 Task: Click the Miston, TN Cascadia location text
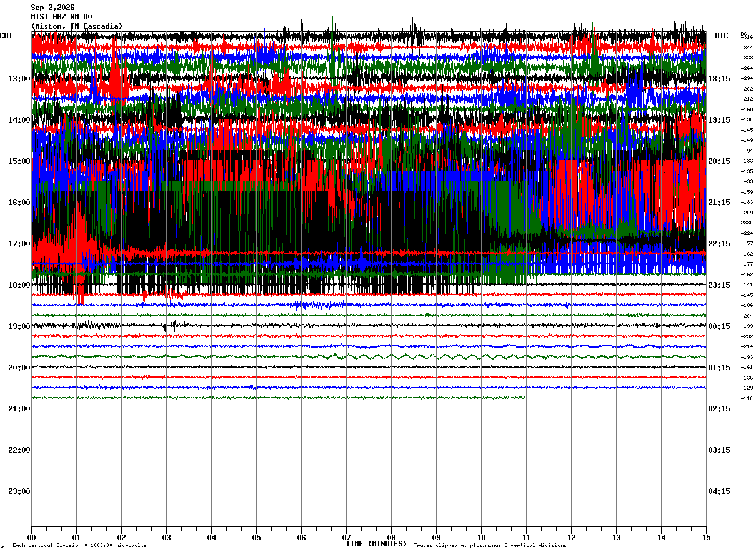pyautogui.click(x=77, y=26)
